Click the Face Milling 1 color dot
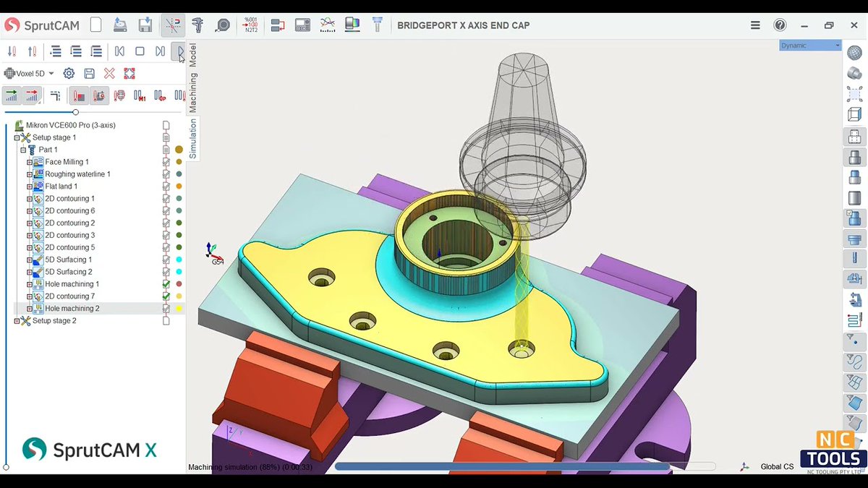Viewport: 868px width, 488px height. point(179,162)
